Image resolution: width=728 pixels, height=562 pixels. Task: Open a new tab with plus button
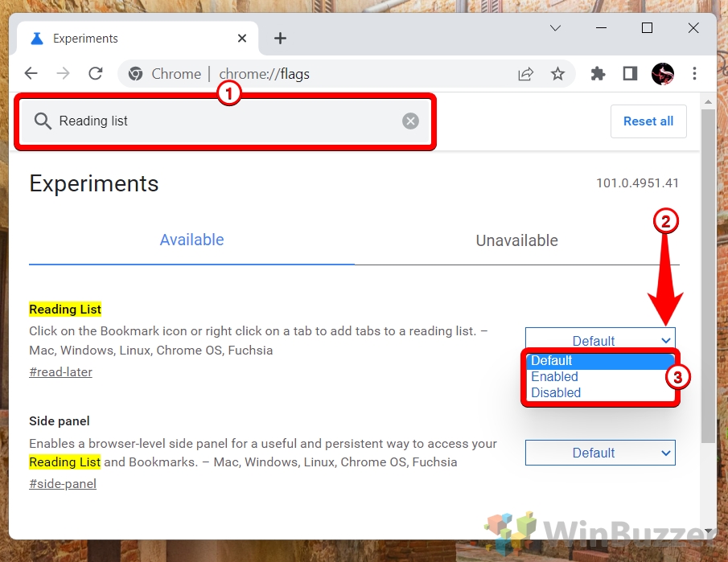280,38
